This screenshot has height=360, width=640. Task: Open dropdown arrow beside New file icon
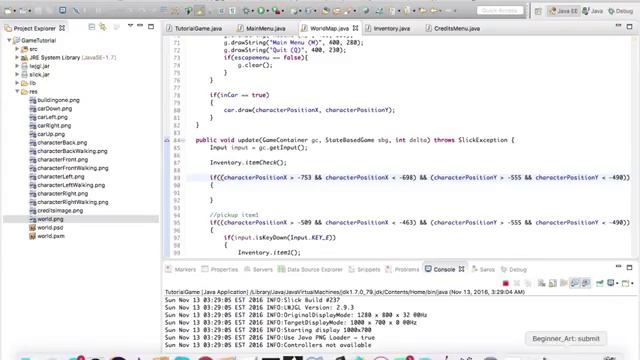(14, 11)
